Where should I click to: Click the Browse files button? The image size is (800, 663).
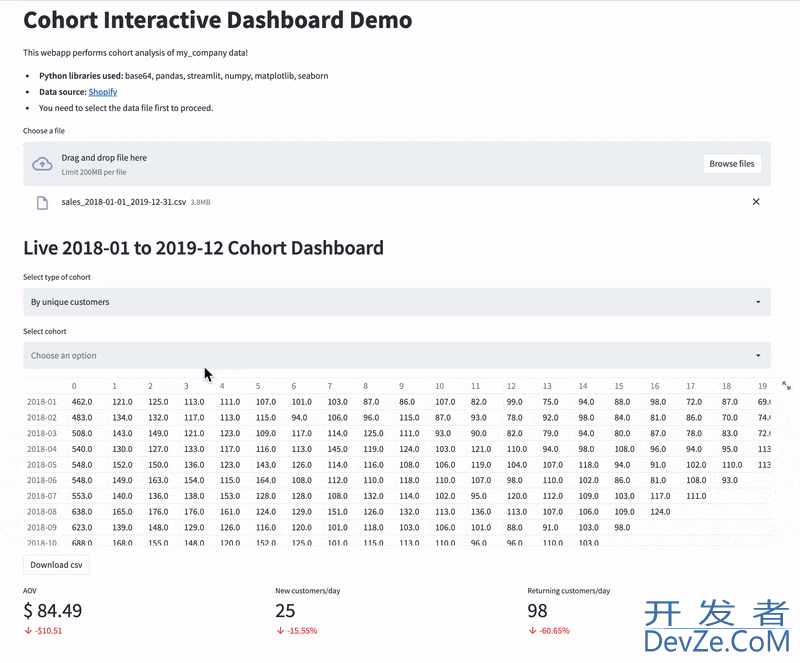(x=732, y=164)
